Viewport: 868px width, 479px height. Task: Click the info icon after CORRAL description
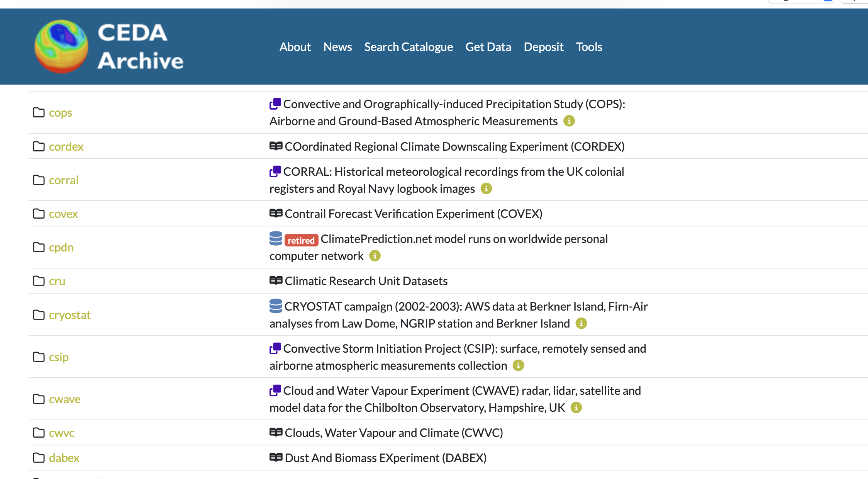486,189
